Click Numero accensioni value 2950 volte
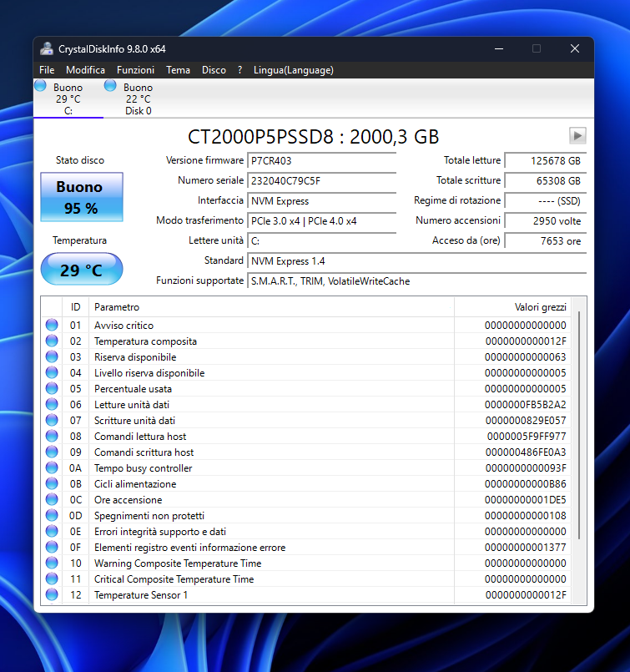630x672 pixels. pyautogui.click(x=546, y=221)
